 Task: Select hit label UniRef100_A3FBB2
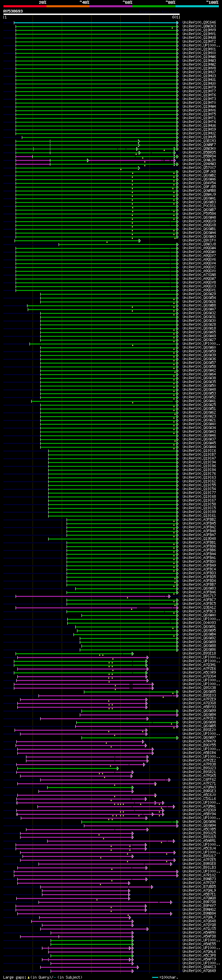199,519
